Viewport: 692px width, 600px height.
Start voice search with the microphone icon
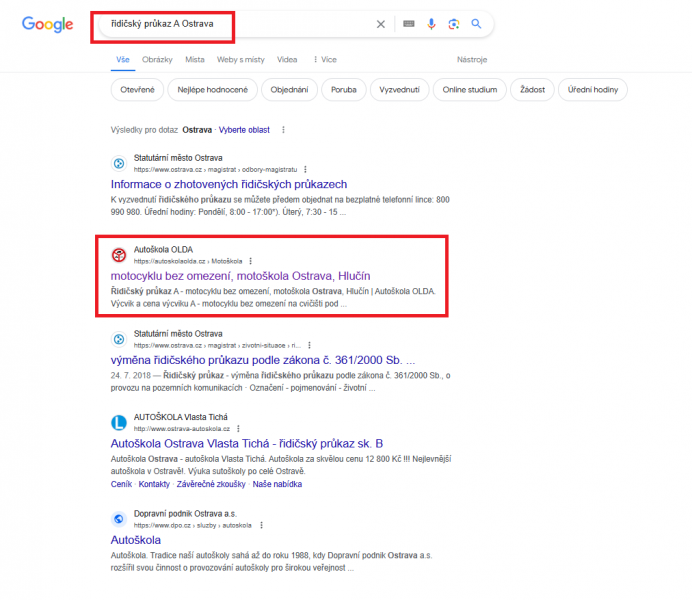pos(431,24)
